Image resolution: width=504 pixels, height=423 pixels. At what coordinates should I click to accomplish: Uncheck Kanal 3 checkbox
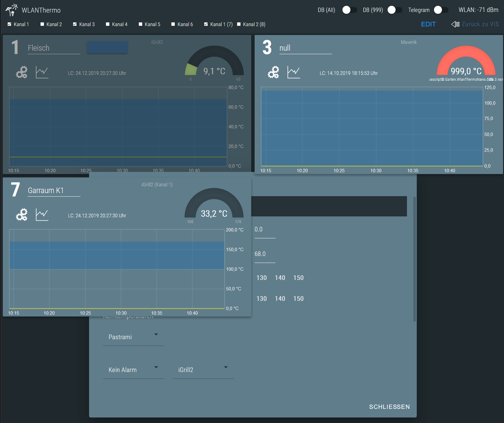pos(75,24)
